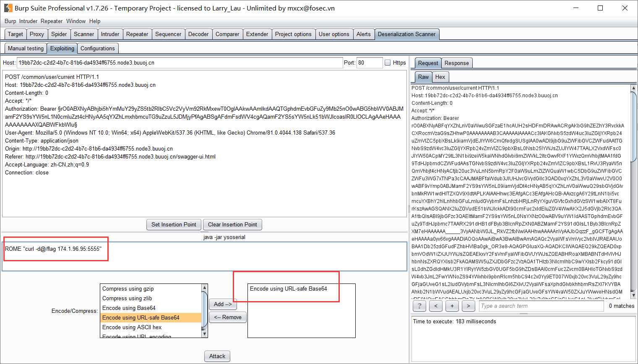The width and height of the screenshot is (638, 364).
Task: Click the help question mark button
Action: coord(419,306)
